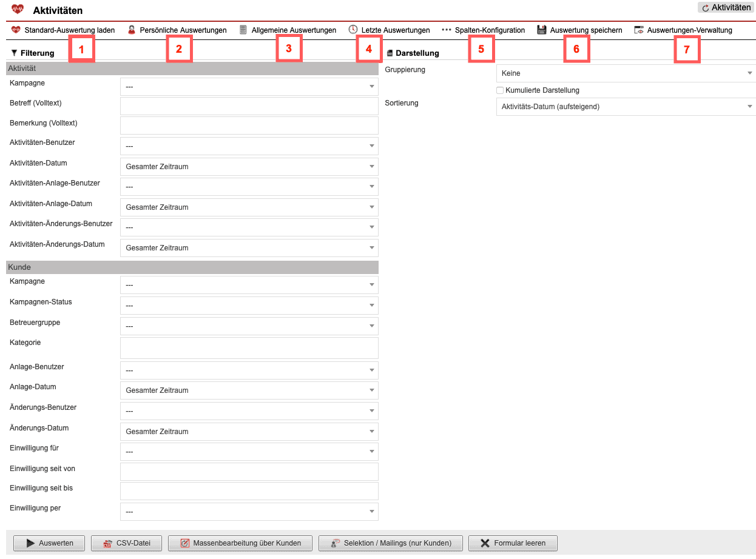Click the document icon for Allgemeine Auswertungen
This screenshot has width=756, height=559.
click(x=243, y=30)
